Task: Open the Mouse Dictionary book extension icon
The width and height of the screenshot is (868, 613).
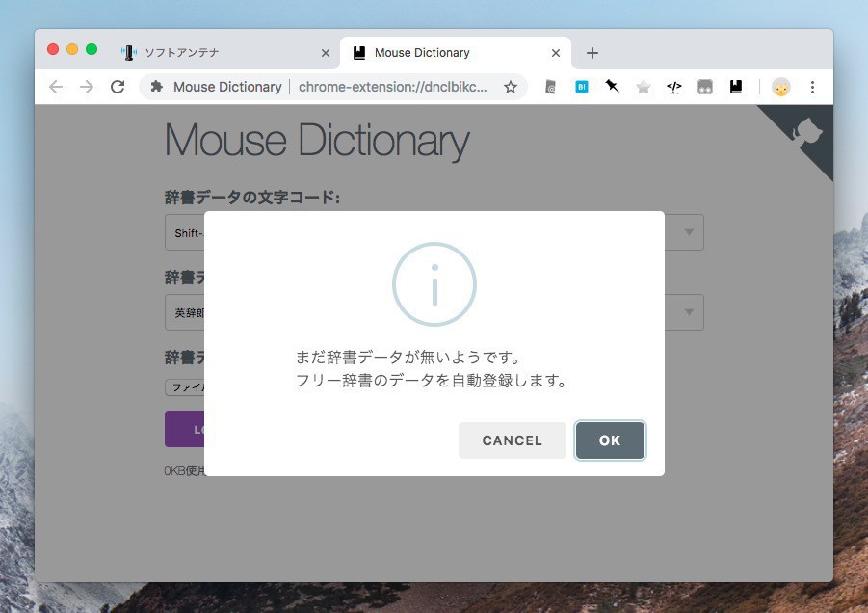Action: click(736, 87)
